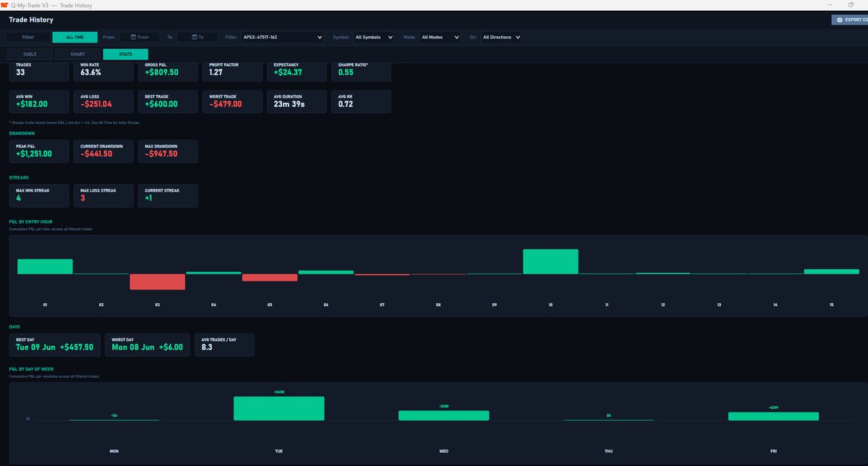Switch range to TODAY

(28, 37)
